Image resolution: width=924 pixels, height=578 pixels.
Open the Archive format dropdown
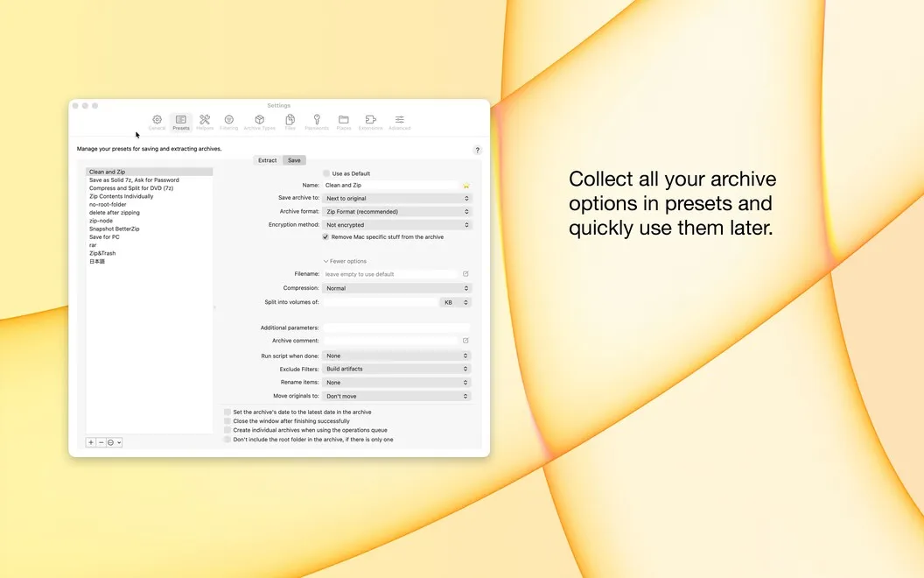pos(396,212)
